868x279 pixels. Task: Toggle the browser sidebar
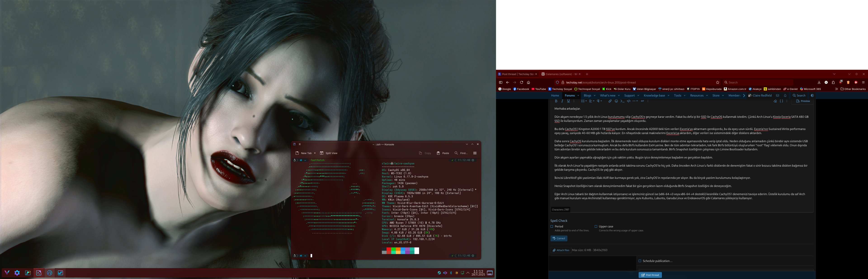pos(501,83)
